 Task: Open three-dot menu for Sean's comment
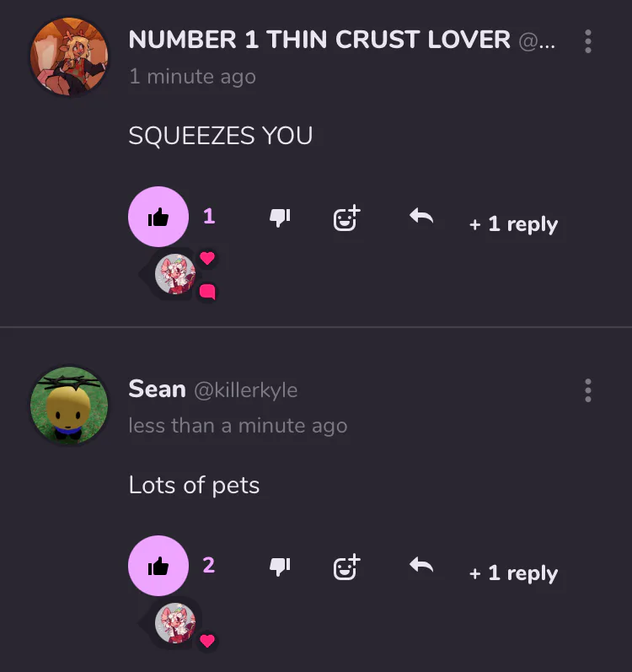[x=588, y=390]
